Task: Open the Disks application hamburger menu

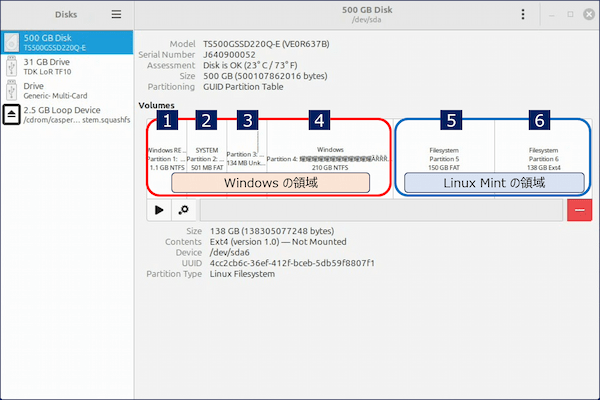Action: (x=117, y=14)
